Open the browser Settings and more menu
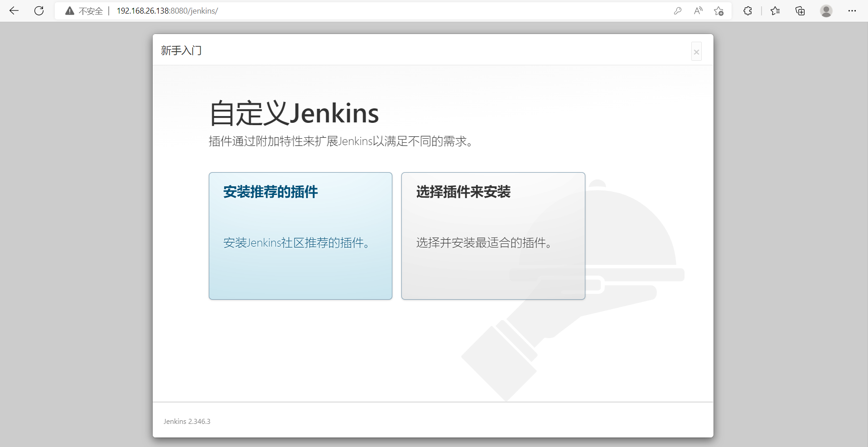This screenshot has height=447, width=868. click(x=852, y=11)
